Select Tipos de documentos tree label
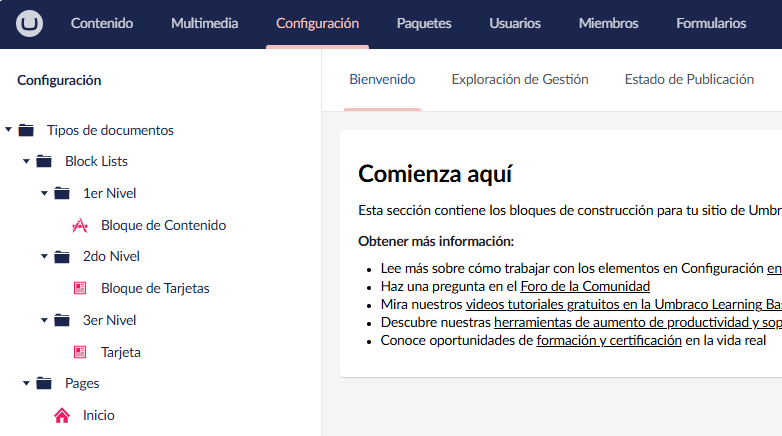782x436 pixels. 110,130
